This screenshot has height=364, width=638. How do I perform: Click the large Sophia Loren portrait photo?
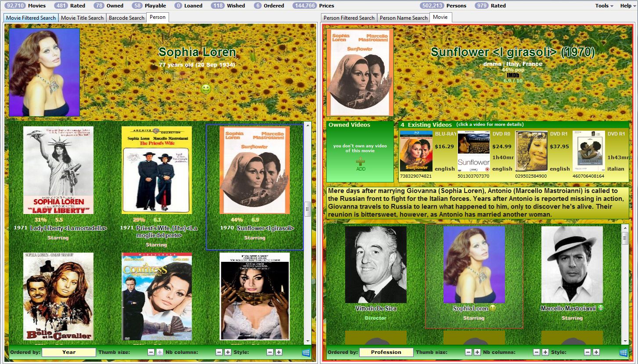[x=44, y=72]
